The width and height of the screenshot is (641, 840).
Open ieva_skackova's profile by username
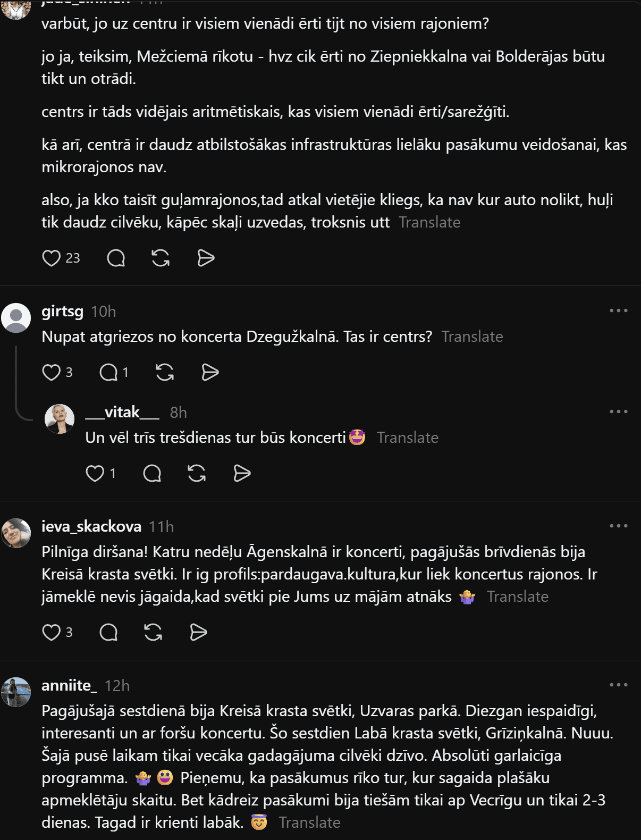91,526
